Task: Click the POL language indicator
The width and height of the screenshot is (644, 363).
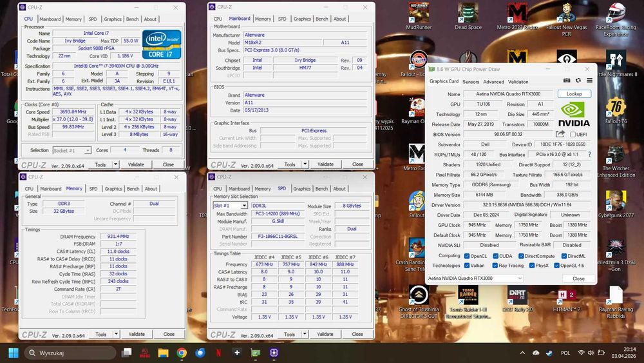Action: tap(565, 353)
